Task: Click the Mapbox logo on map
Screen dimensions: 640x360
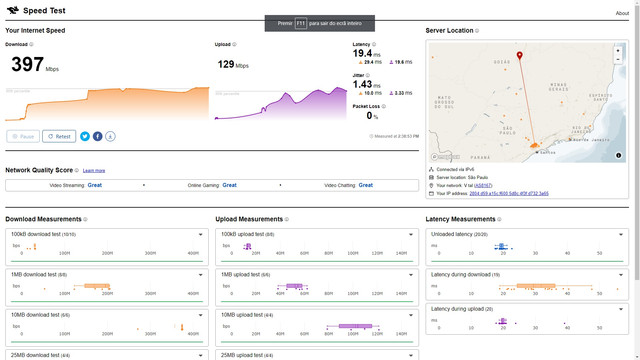Action: coord(445,157)
